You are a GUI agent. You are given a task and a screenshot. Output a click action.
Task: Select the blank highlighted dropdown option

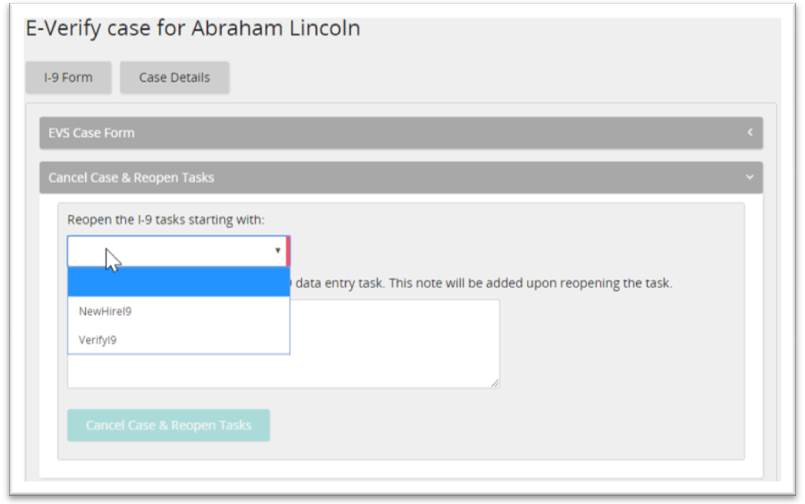click(178, 282)
